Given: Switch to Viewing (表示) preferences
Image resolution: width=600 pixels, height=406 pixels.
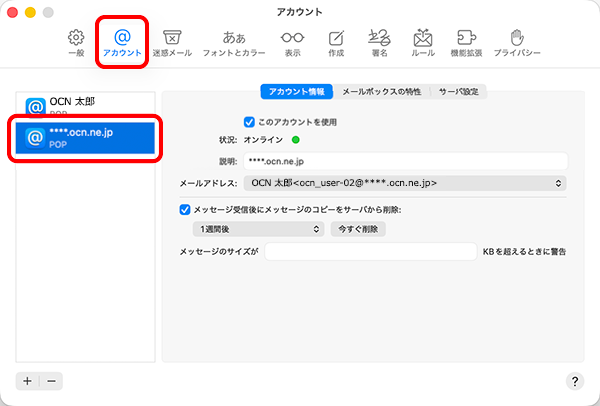Looking at the screenshot, I should click(292, 41).
